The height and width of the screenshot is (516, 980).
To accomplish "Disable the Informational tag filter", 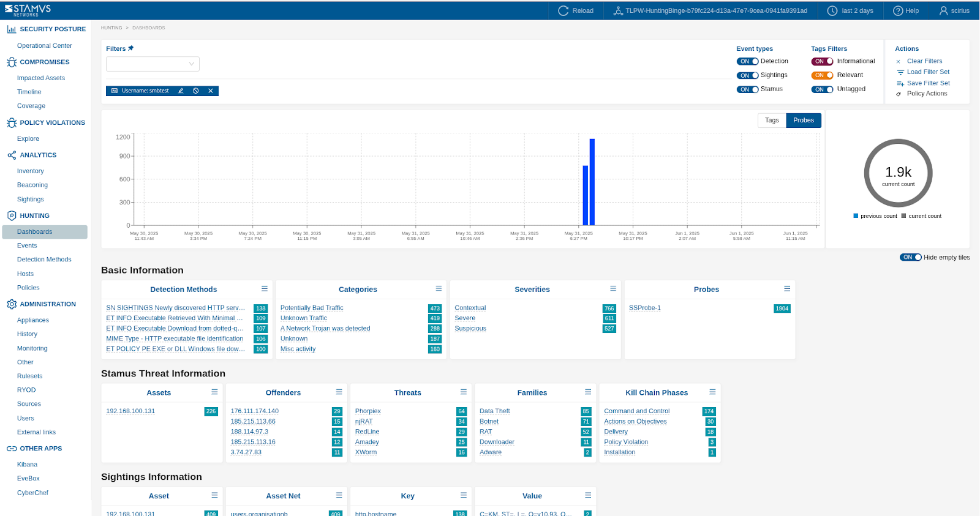I will pos(822,61).
